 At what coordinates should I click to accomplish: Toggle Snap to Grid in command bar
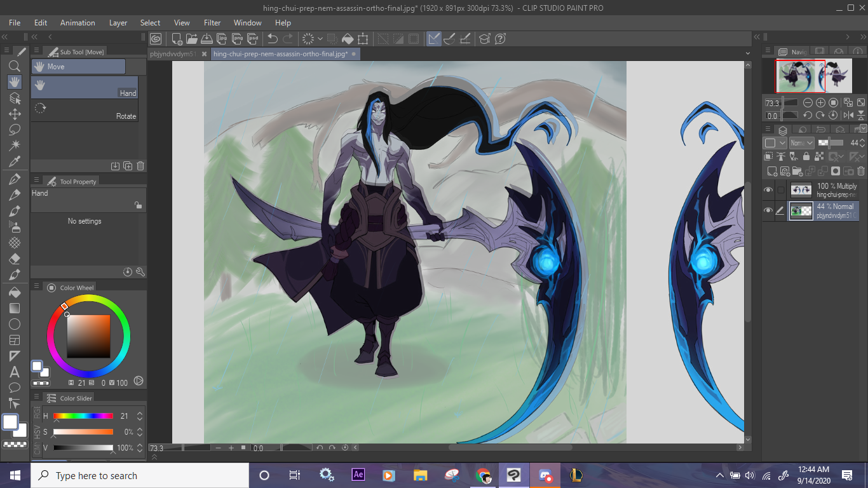[465, 39]
